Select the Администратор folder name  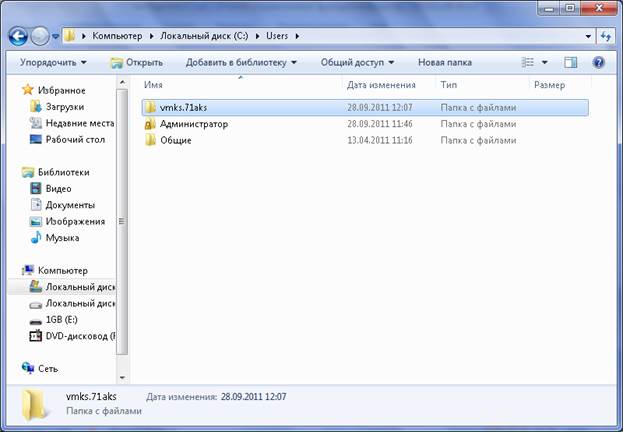point(194,124)
